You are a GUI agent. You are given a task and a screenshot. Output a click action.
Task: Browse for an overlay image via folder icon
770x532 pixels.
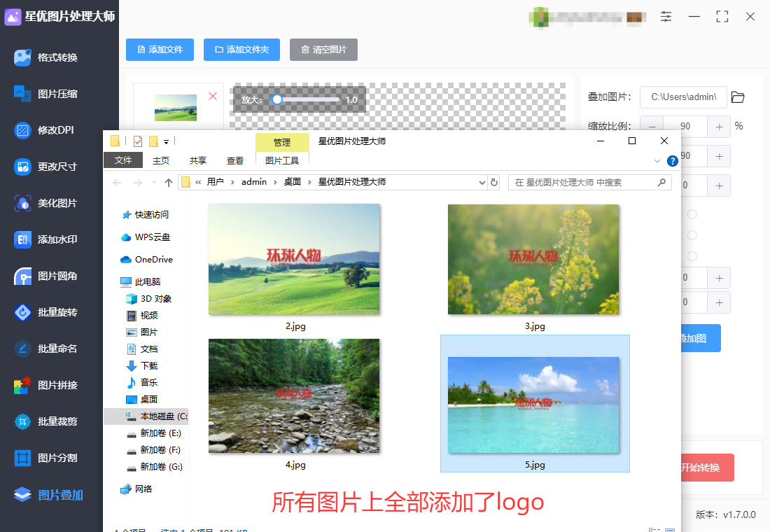coord(738,97)
